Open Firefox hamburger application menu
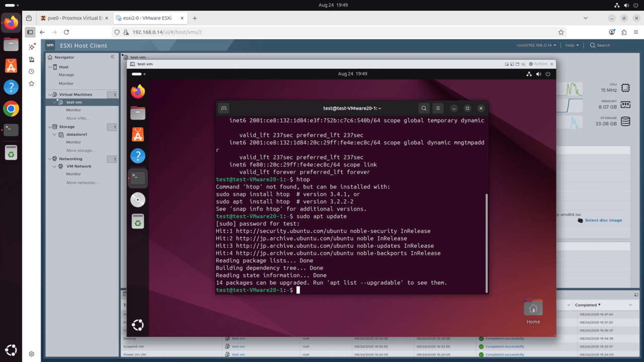The height and width of the screenshot is (362, 644). [635, 32]
